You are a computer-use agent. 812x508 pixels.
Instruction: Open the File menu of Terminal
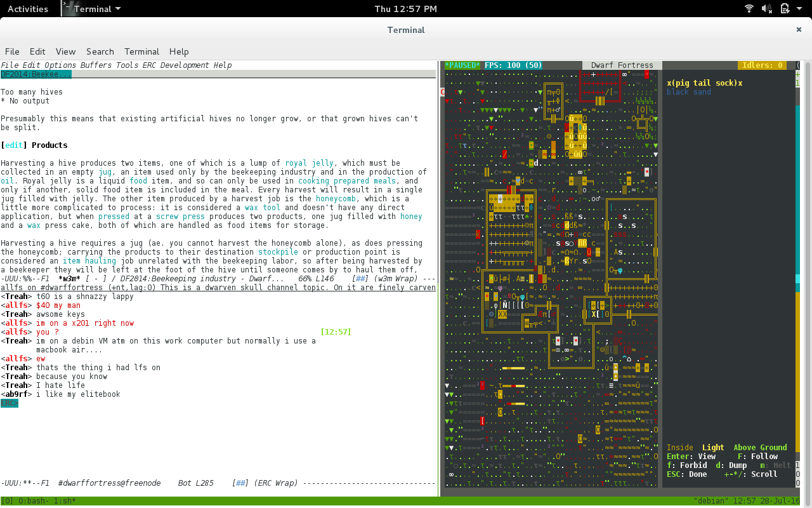pos(12,51)
